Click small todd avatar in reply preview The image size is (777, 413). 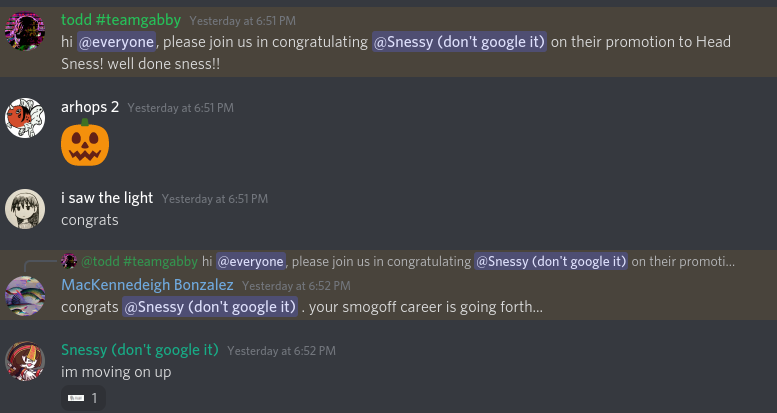tap(69, 261)
